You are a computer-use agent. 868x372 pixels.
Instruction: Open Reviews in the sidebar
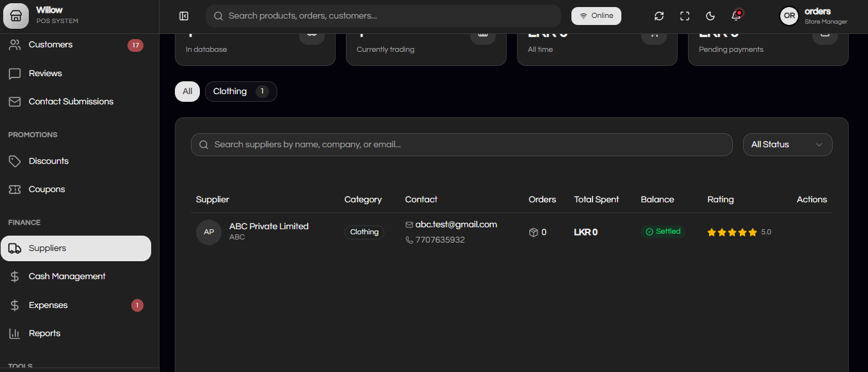[76, 74]
